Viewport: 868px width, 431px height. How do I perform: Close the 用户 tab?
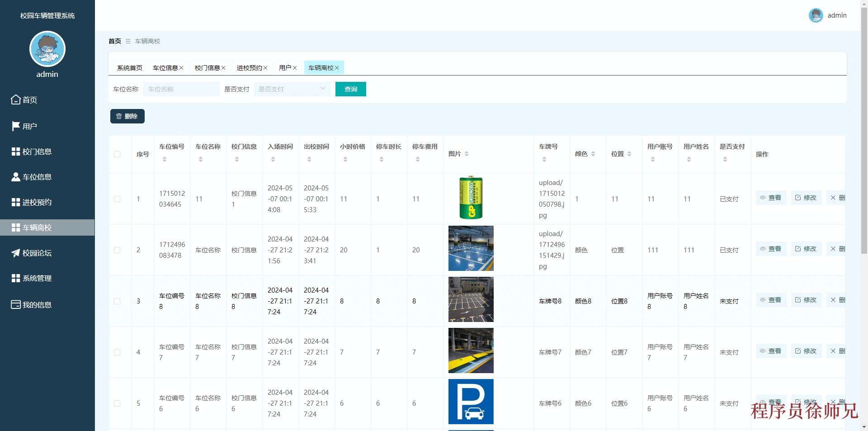(296, 67)
